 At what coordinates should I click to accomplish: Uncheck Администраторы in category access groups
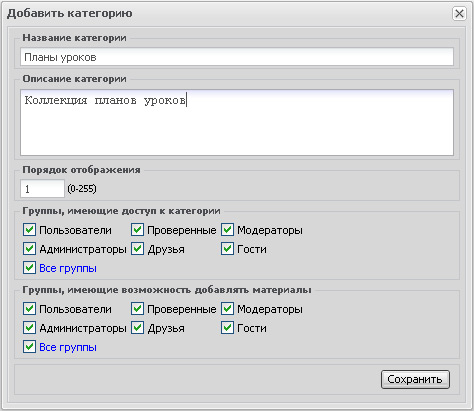[x=29, y=249]
